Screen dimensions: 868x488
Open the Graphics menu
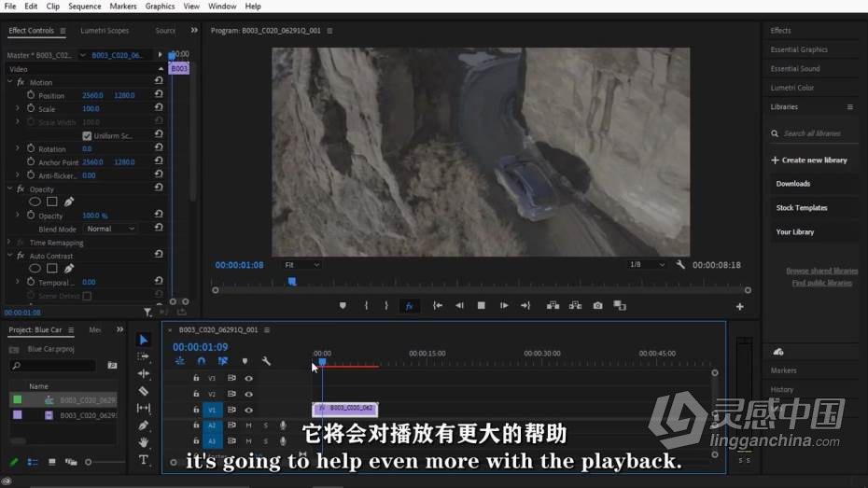tap(160, 7)
